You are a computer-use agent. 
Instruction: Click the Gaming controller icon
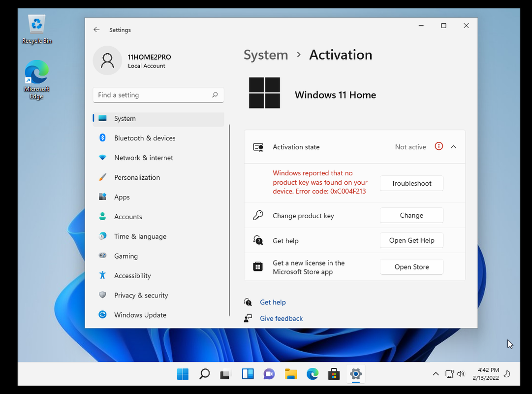coord(102,256)
